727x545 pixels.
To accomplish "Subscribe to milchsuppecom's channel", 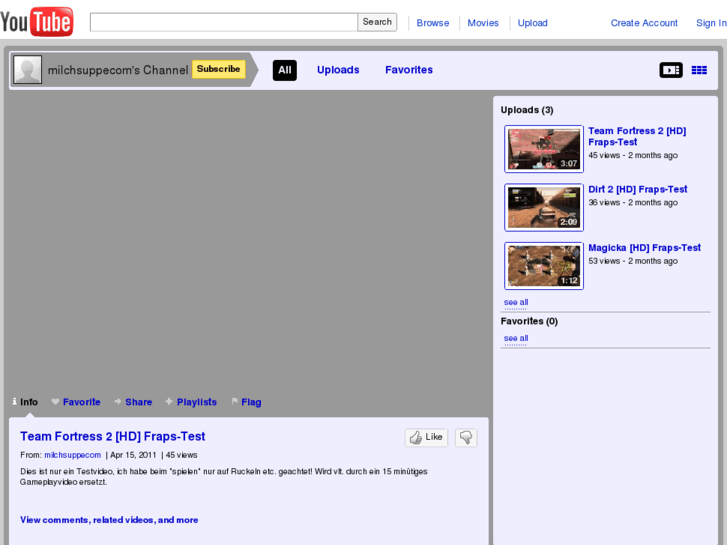I will click(x=218, y=69).
